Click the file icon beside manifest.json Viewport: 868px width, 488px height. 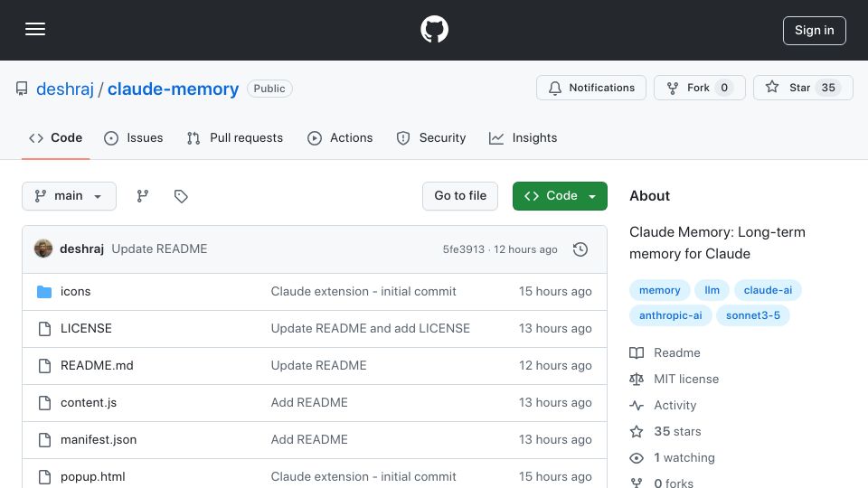click(x=44, y=440)
